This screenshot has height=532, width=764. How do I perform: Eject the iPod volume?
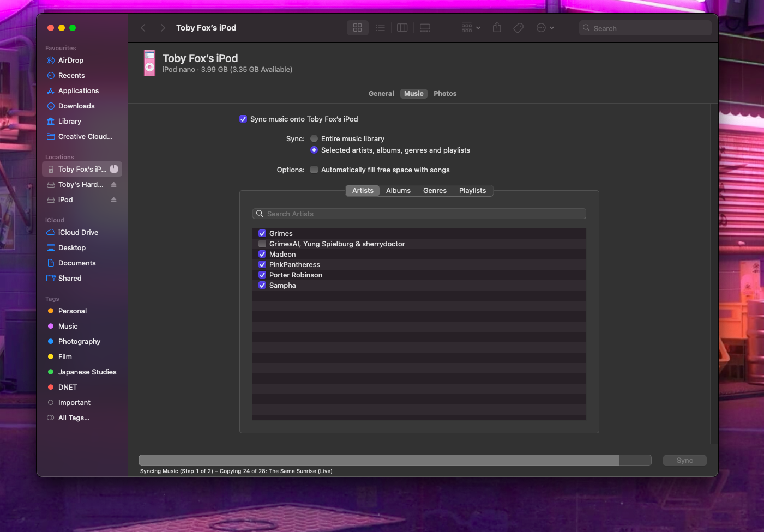[114, 200]
